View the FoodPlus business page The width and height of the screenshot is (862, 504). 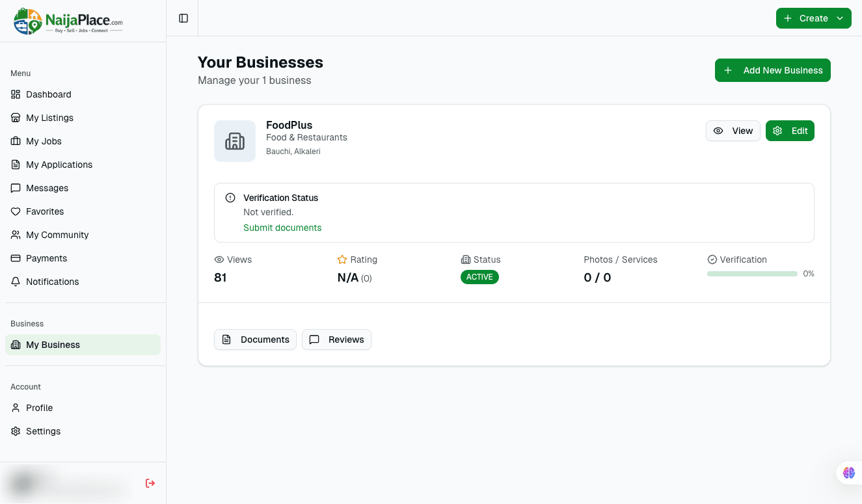[733, 131]
